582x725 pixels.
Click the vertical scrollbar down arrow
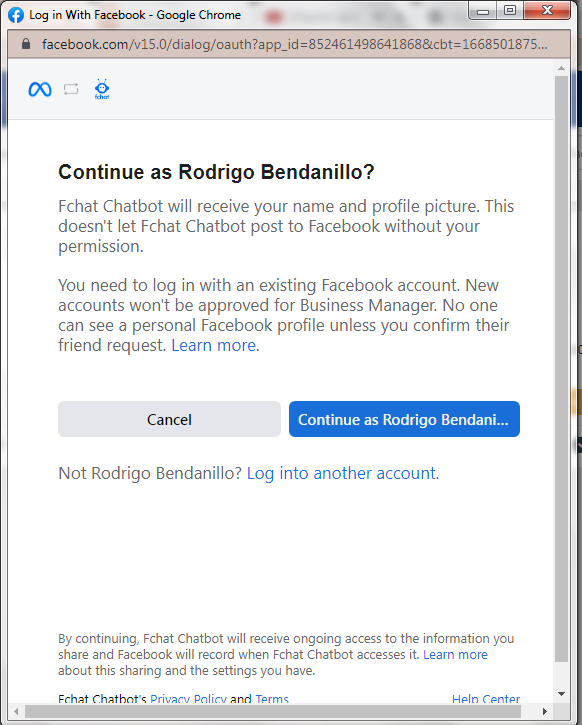click(561, 694)
